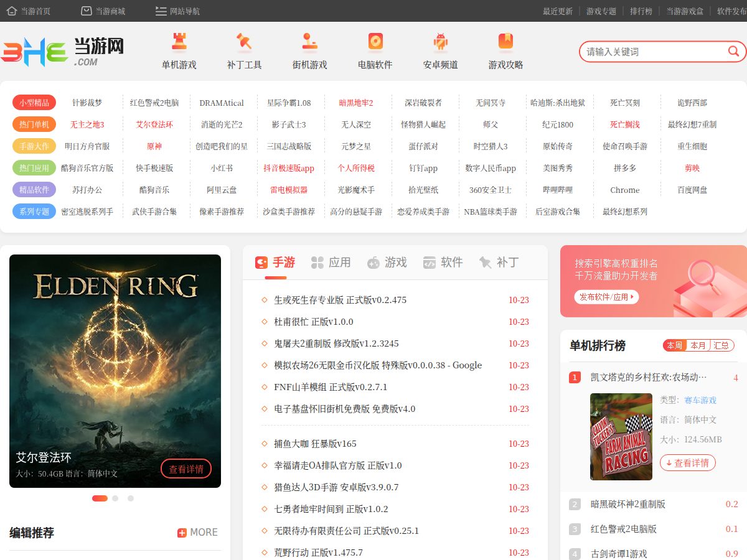Open 雷电模拟器 link
The width and height of the screenshot is (747, 560).
289,190
